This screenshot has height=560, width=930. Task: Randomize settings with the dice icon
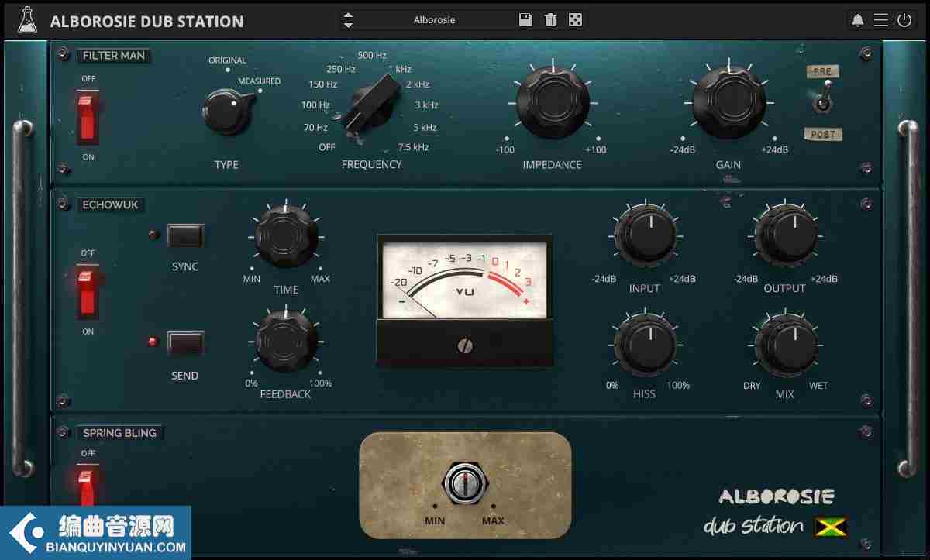(575, 20)
